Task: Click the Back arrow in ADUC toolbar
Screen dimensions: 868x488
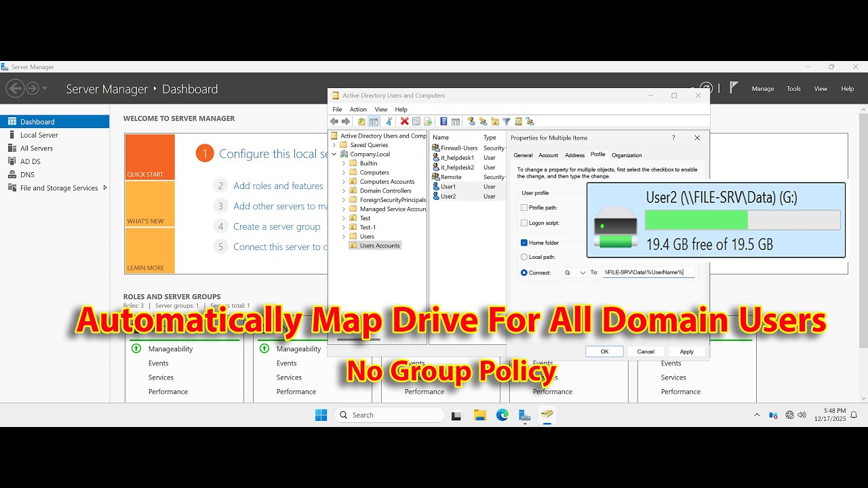Action: pyautogui.click(x=334, y=121)
